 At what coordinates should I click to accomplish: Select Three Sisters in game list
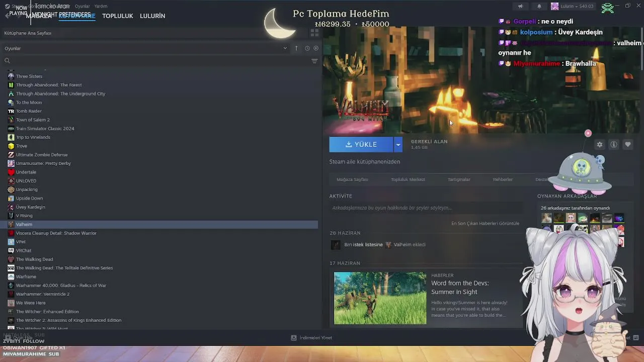coord(29,76)
